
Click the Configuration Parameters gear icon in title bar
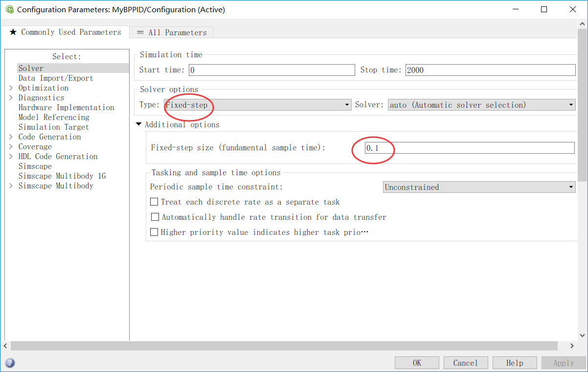click(9, 9)
